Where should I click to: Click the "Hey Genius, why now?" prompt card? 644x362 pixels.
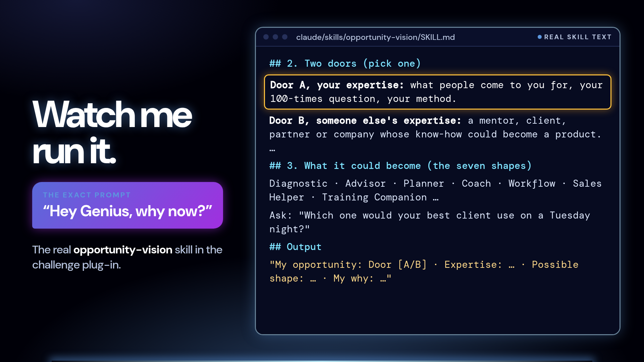point(127,205)
